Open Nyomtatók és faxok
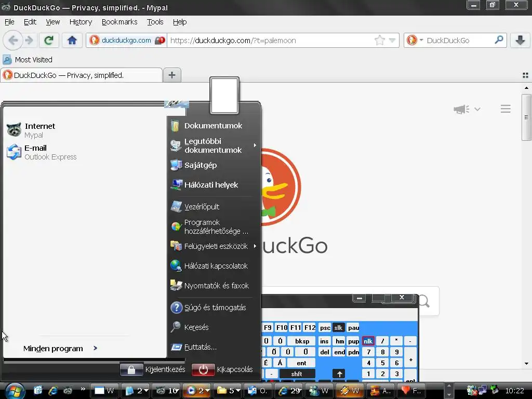532x399 pixels. click(210, 286)
